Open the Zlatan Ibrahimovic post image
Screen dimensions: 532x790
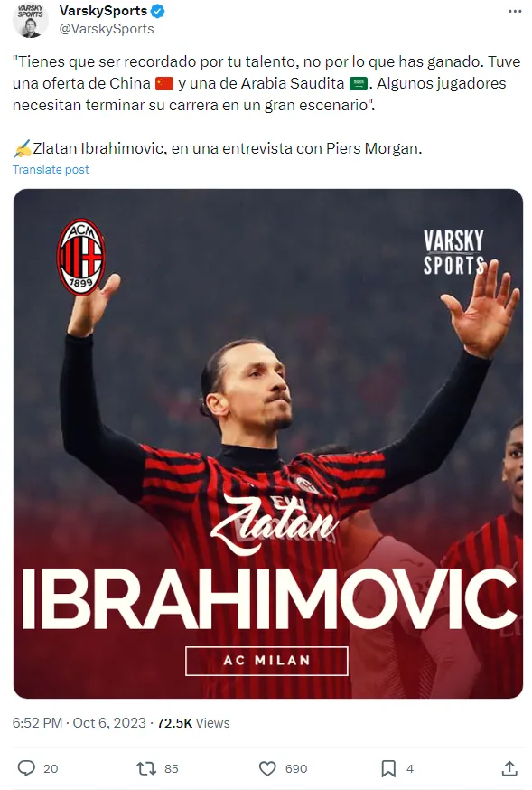267,444
